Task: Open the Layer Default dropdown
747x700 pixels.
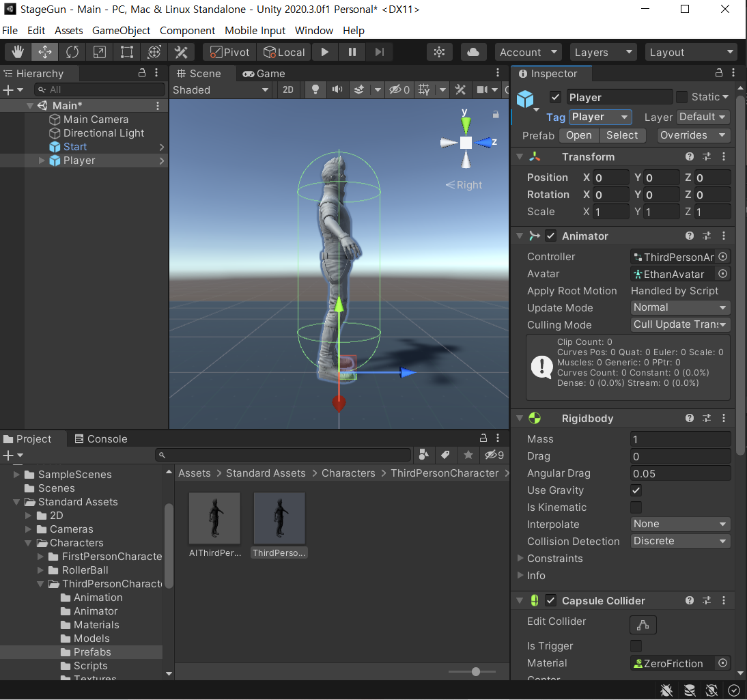Action: 702,117
